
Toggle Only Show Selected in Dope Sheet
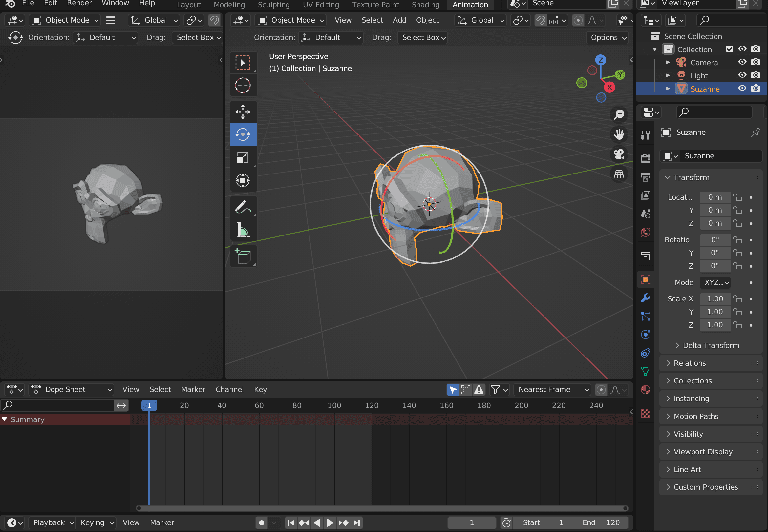tap(453, 389)
